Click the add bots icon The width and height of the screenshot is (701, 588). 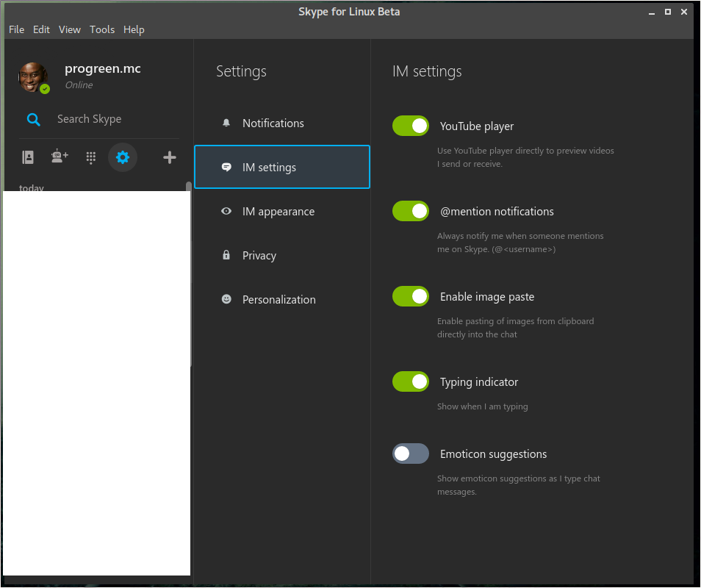tap(60, 157)
